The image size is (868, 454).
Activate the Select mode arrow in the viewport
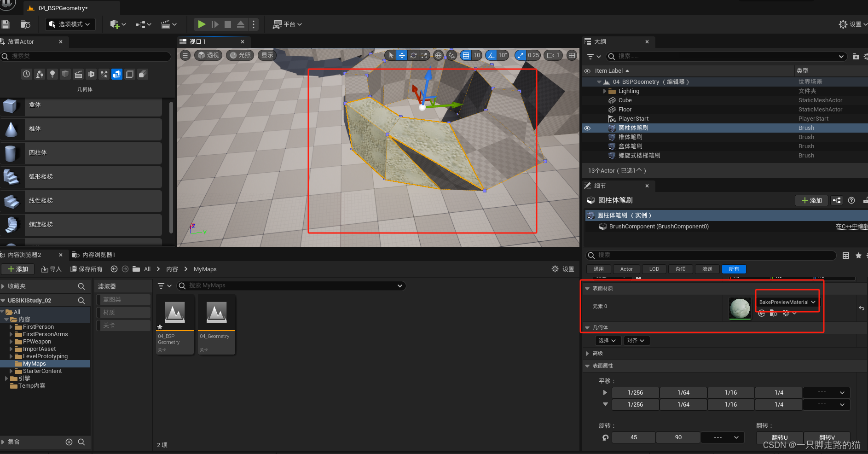[x=391, y=55]
